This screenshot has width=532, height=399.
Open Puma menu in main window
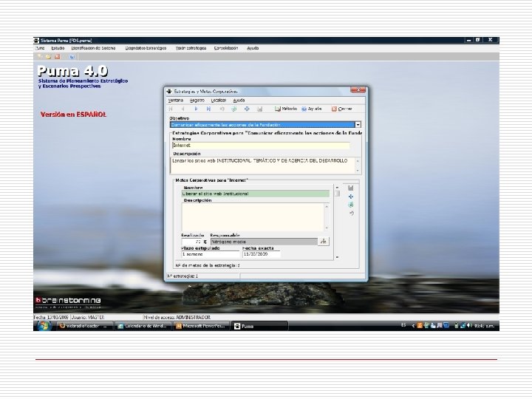coord(40,48)
